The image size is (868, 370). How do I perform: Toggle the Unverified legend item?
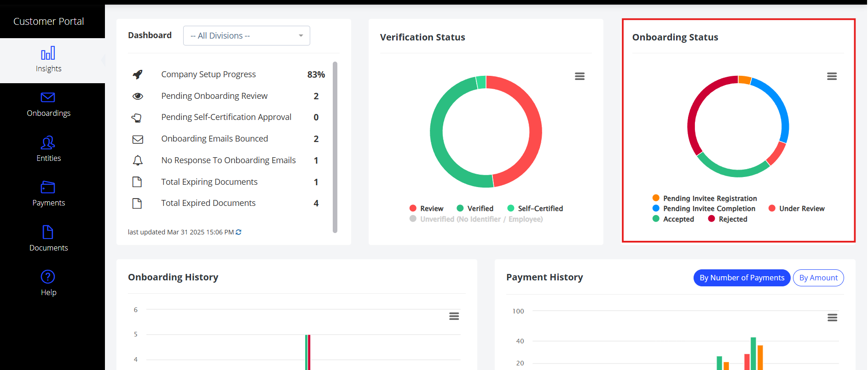[x=476, y=219]
